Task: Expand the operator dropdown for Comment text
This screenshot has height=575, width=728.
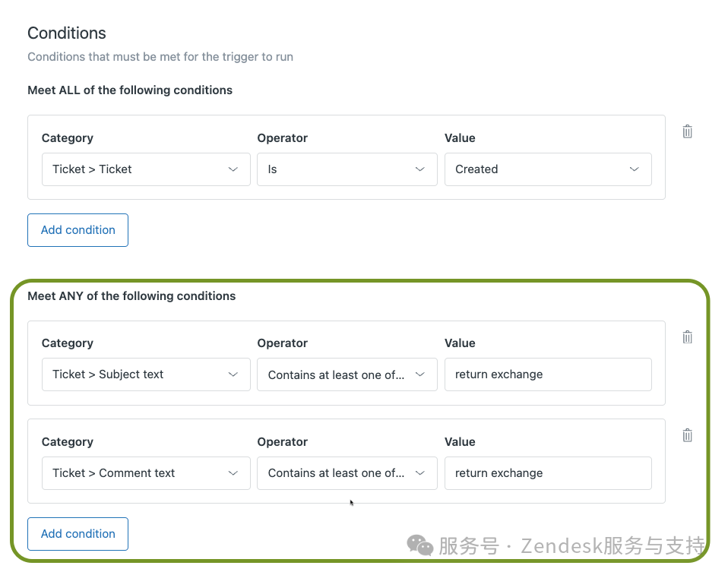Action: [x=347, y=473]
